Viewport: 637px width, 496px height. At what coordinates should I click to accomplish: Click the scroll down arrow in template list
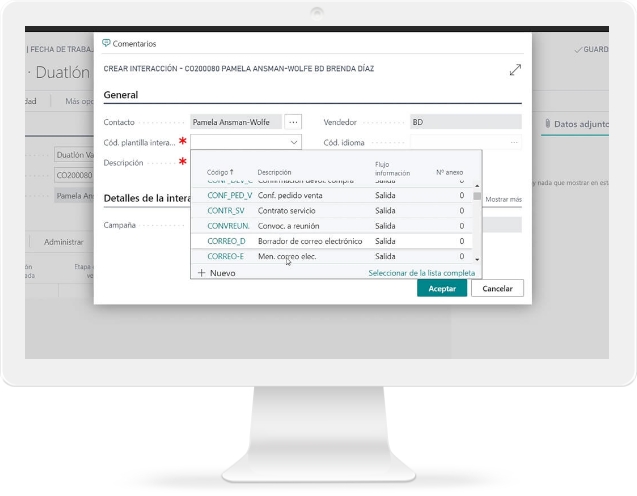pos(477,259)
